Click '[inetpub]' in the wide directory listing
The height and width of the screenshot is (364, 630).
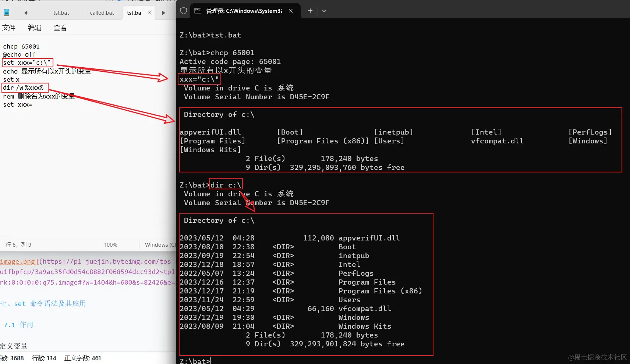coord(393,132)
